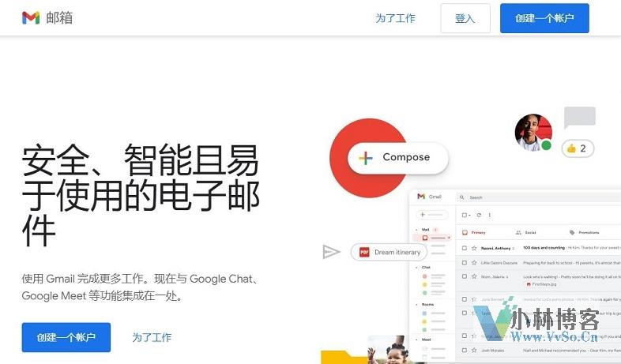The image size is (621, 364).
Task: Open the Dream itinerary attachment chip
Action: tap(389, 252)
